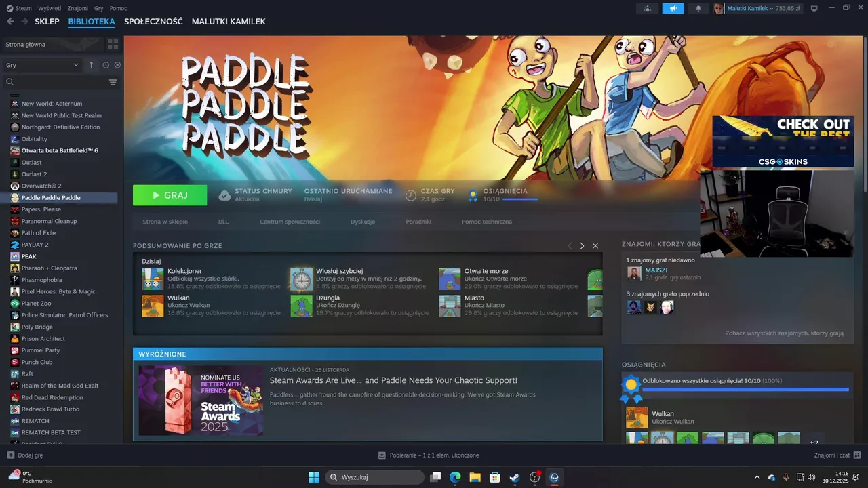The height and width of the screenshot is (488, 868).
Task: Open the Wyświetl menu
Action: point(50,8)
